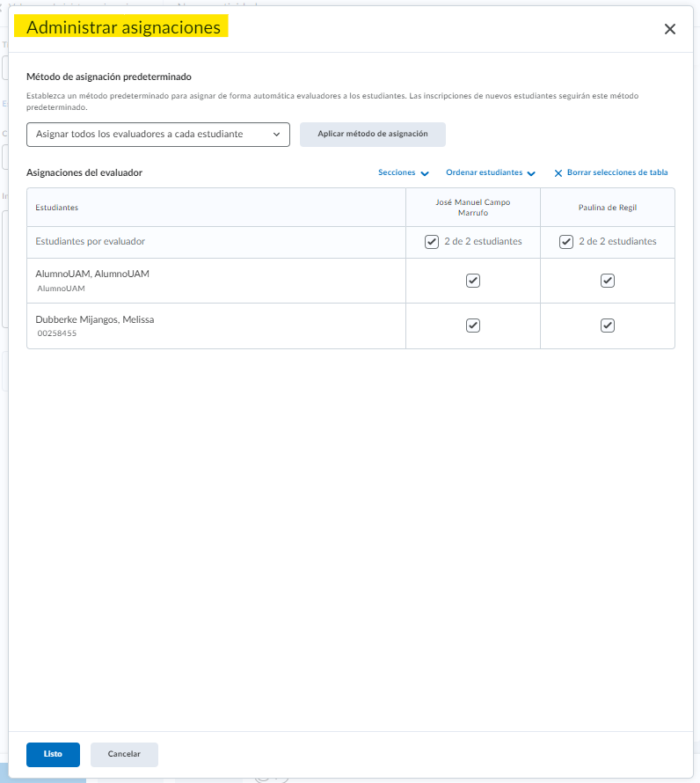Image resolution: width=700 pixels, height=783 pixels.
Task: Open the assignment method dropdown
Action: click(x=158, y=135)
